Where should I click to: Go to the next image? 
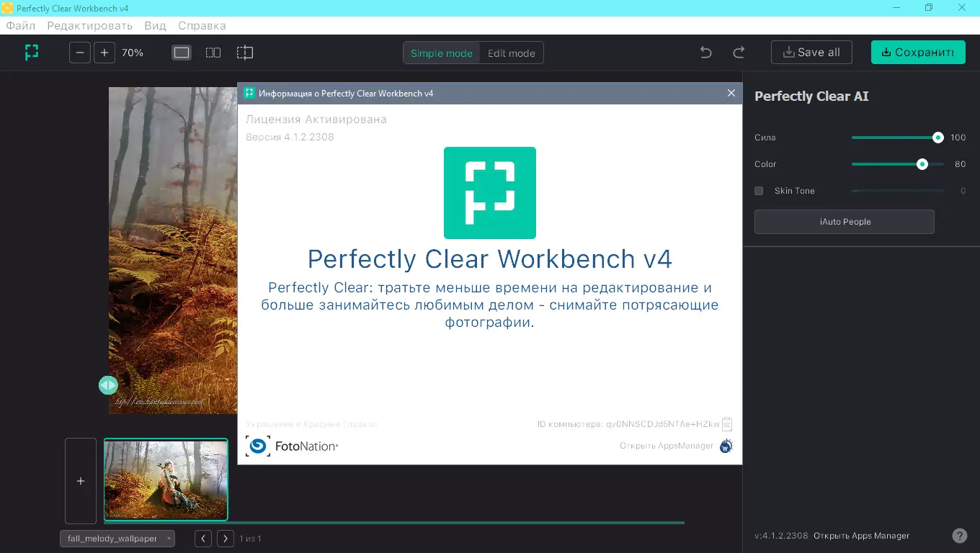pyautogui.click(x=226, y=539)
